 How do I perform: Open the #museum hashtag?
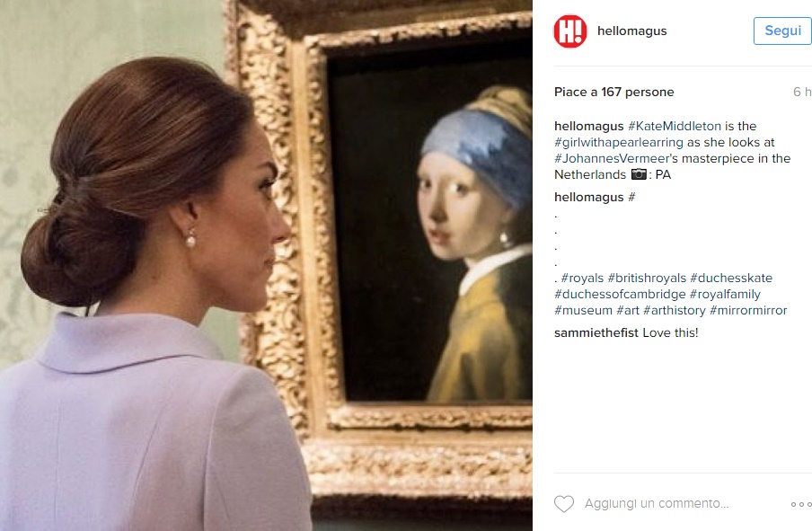583,310
